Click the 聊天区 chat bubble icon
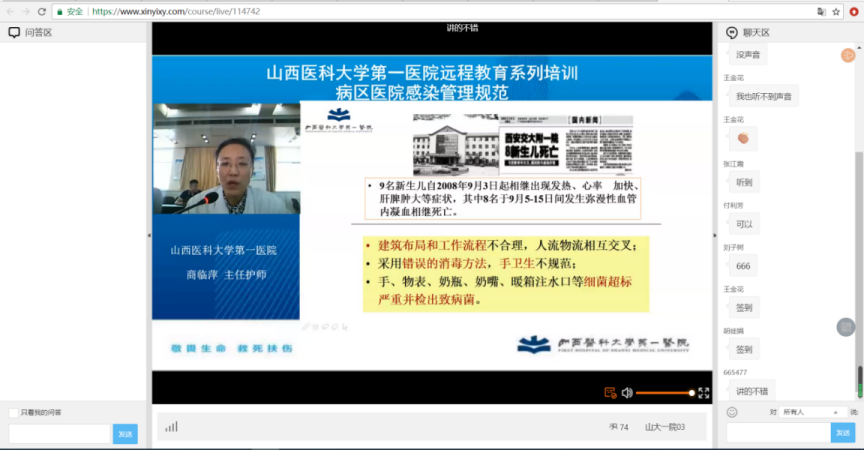This screenshot has height=450, width=864. coord(732,33)
